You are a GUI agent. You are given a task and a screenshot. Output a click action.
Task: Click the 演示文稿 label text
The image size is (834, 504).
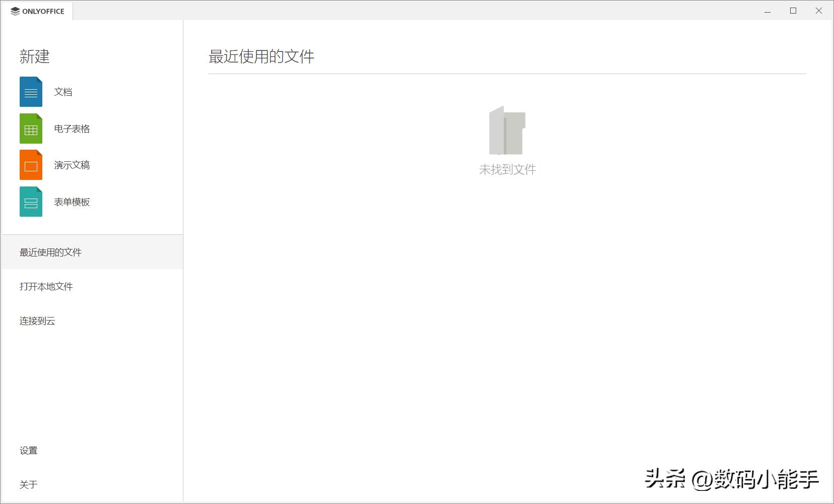72,165
